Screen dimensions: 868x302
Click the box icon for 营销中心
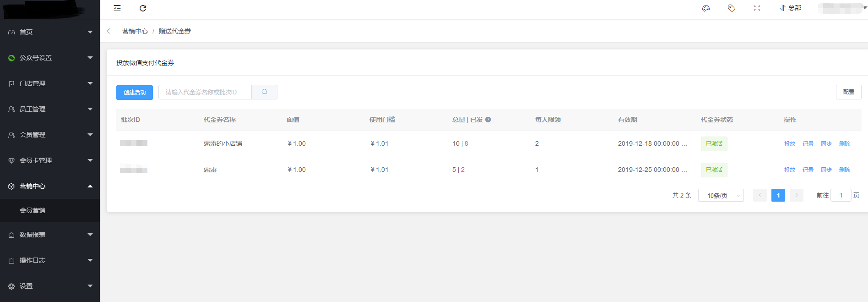click(x=11, y=186)
